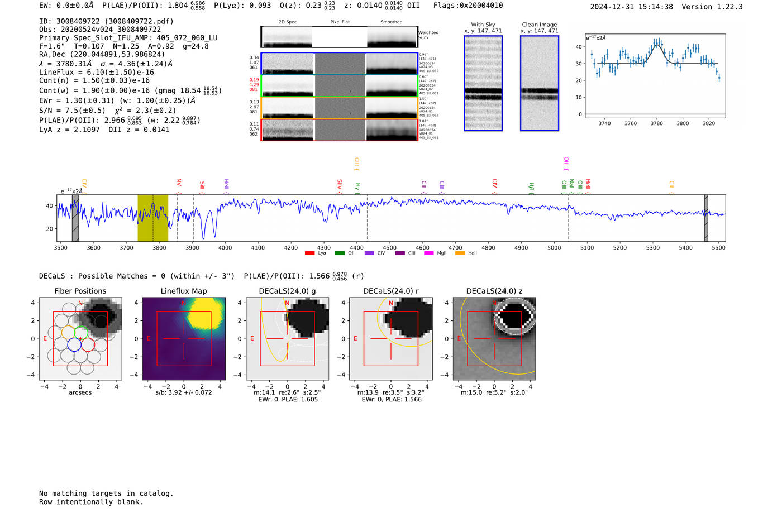
Task: Click the 'ID: 3008409722 (3008409722.pdf)' line
Action: (x=106, y=21)
